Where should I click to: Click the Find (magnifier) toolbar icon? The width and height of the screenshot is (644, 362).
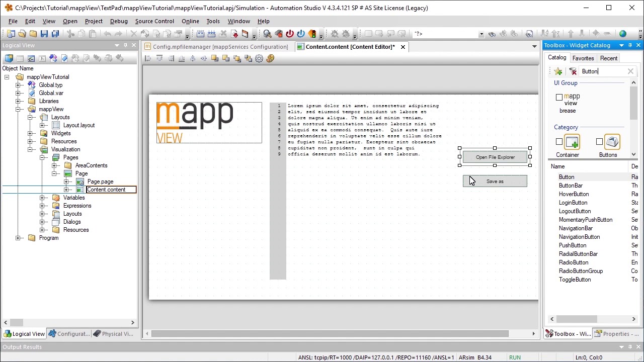267,34
